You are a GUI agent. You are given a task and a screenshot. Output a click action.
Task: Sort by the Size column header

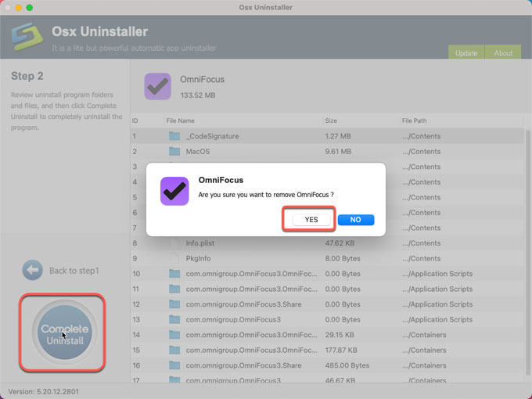pos(331,120)
